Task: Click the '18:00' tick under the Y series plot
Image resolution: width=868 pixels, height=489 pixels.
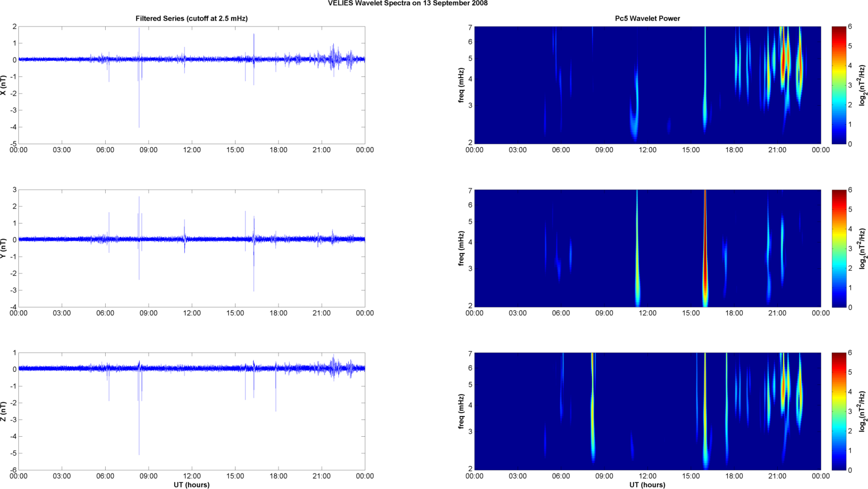Action: [x=279, y=313]
